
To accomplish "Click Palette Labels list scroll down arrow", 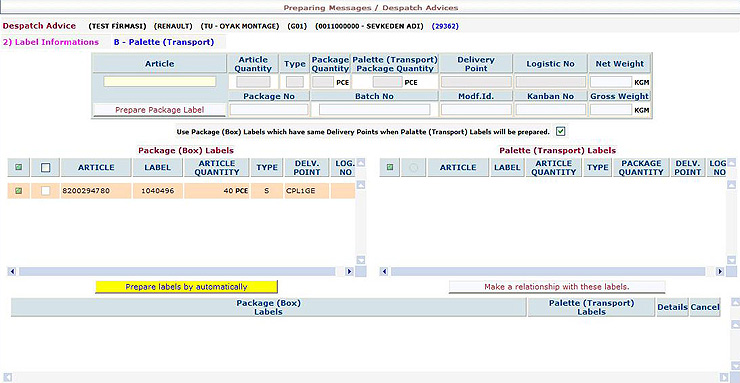I will coord(731,260).
